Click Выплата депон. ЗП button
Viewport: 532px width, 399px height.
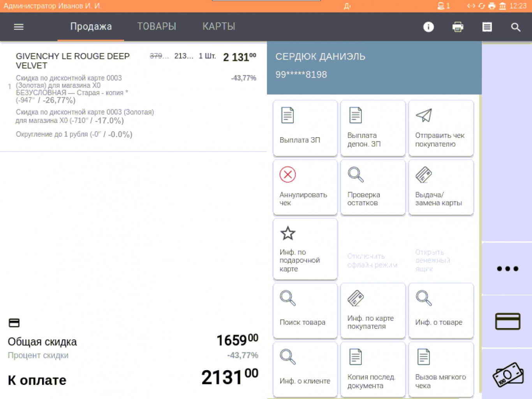373,128
